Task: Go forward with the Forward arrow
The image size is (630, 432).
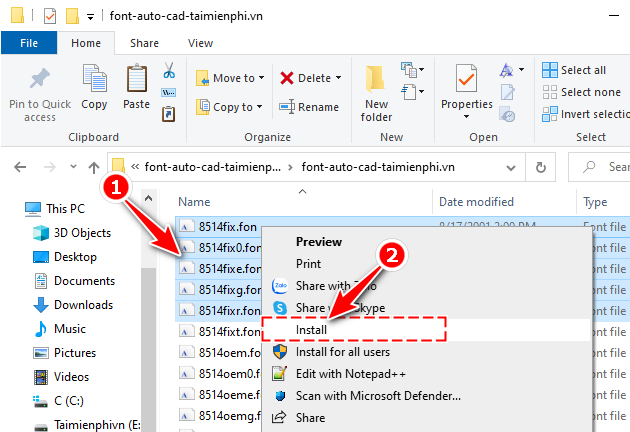Action: (49, 167)
